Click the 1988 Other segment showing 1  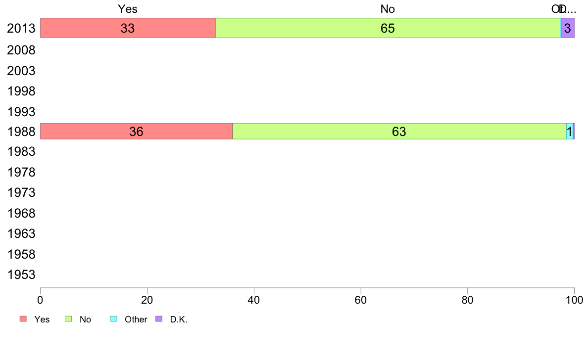point(570,131)
